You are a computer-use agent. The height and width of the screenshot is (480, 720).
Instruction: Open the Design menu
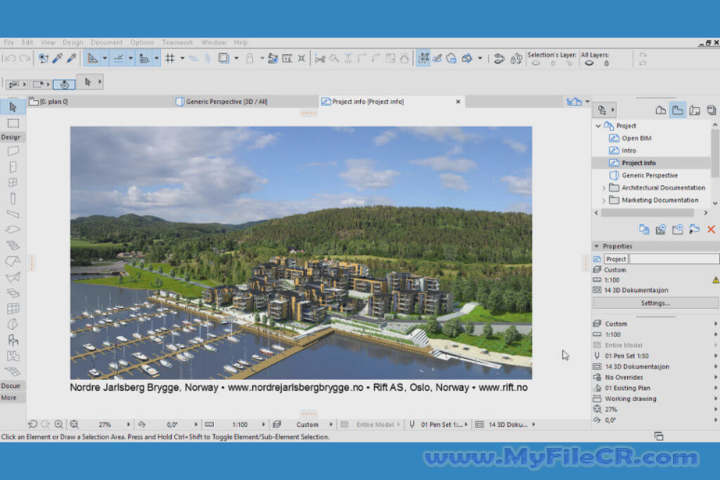(73, 42)
